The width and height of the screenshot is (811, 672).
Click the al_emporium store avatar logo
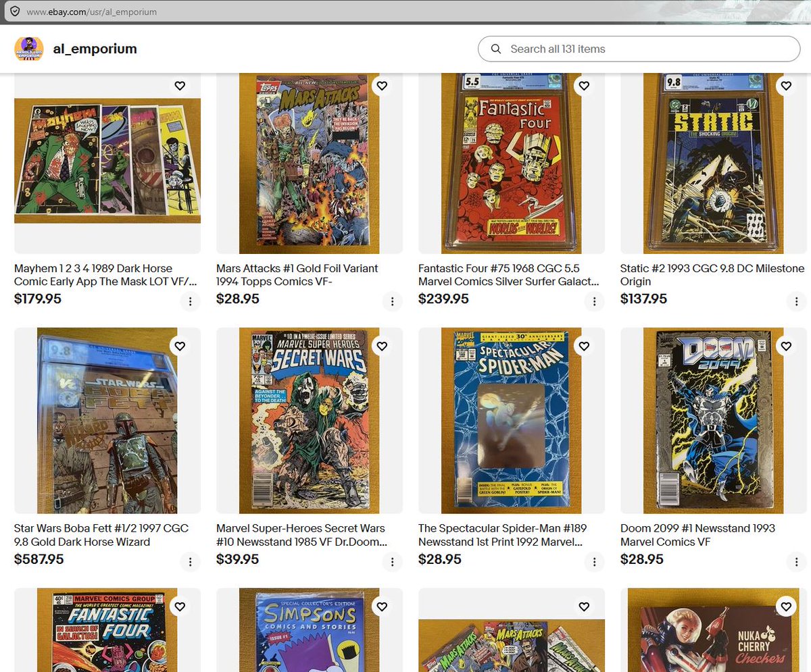click(29, 49)
